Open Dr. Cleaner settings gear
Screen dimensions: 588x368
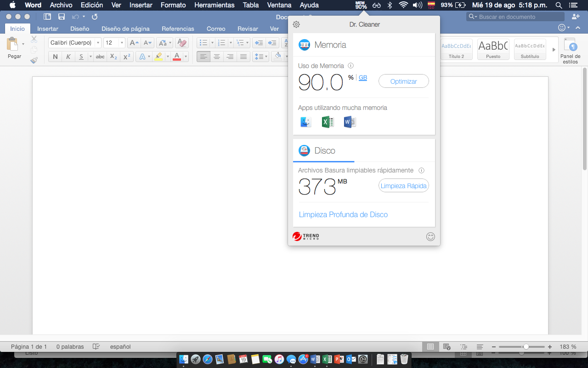296,24
